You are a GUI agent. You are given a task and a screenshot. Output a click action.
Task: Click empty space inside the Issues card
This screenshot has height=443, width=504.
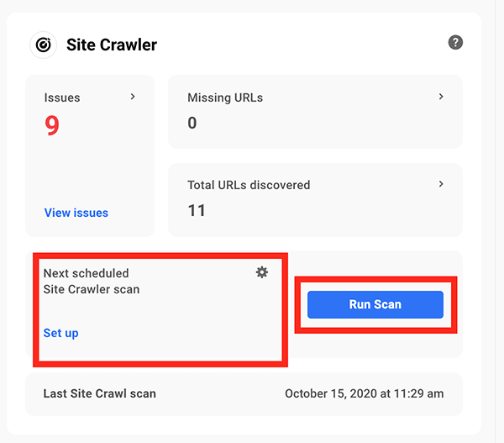coord(90,172)
